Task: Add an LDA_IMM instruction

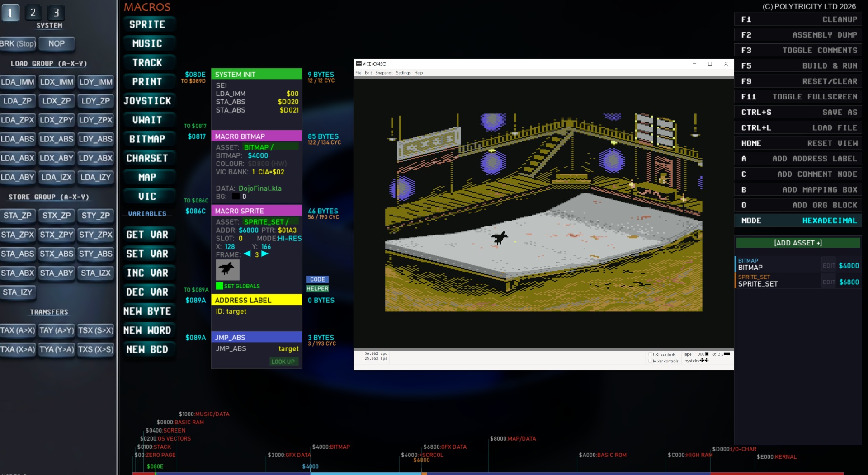Action: [x=18, y=82]
